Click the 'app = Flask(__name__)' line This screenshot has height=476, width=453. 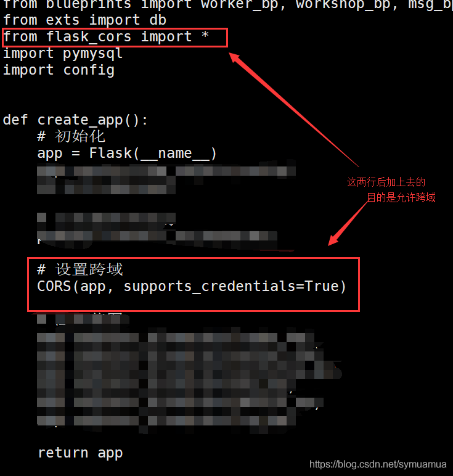[x=127, y=153]
